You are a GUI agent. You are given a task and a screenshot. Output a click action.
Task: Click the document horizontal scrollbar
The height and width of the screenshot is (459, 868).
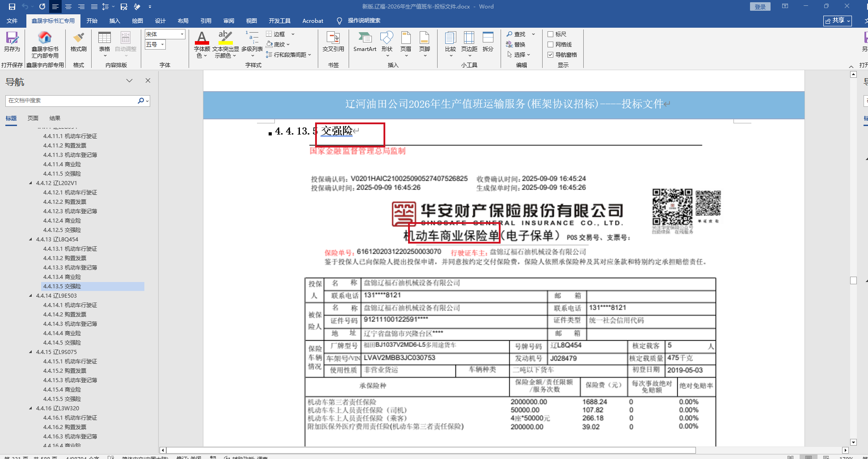pyautogui.click(x=431, y=450)
